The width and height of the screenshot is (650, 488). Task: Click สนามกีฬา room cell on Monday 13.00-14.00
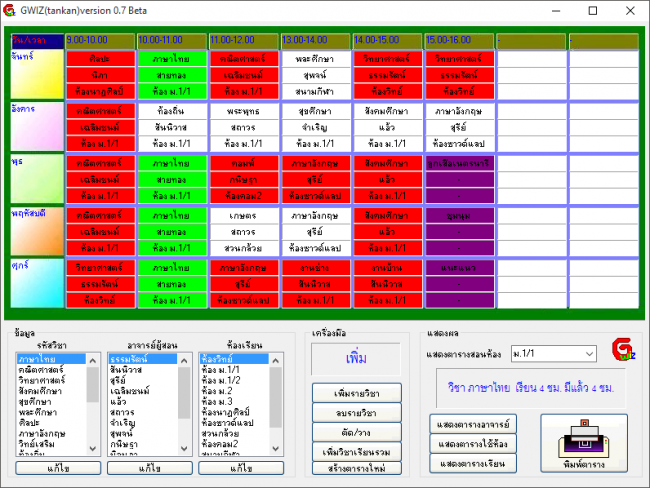tap(316, 91)
